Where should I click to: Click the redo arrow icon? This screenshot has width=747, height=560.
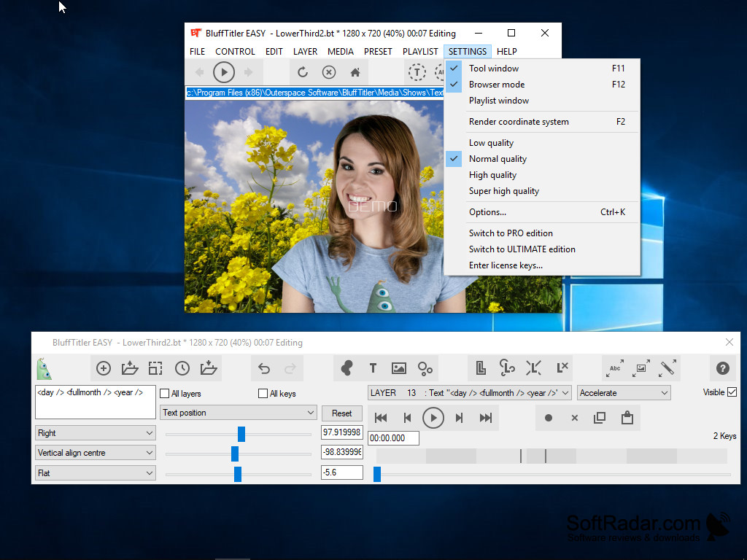(x=290, y=368)
